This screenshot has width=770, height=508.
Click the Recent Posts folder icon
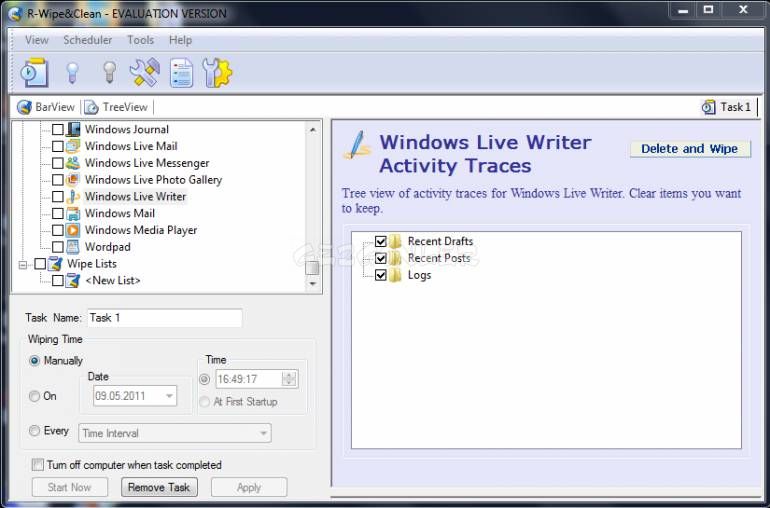pos(395,258)
